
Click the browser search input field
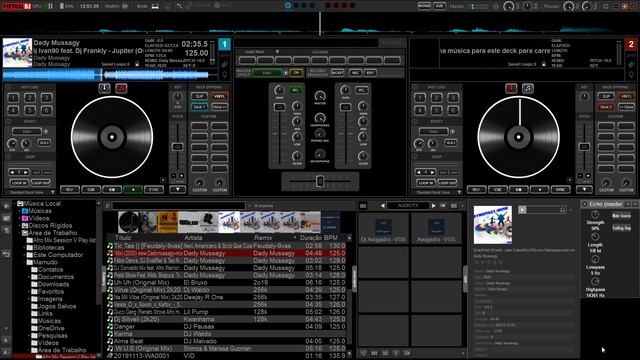pyautogui.click(x=179, y=206)
